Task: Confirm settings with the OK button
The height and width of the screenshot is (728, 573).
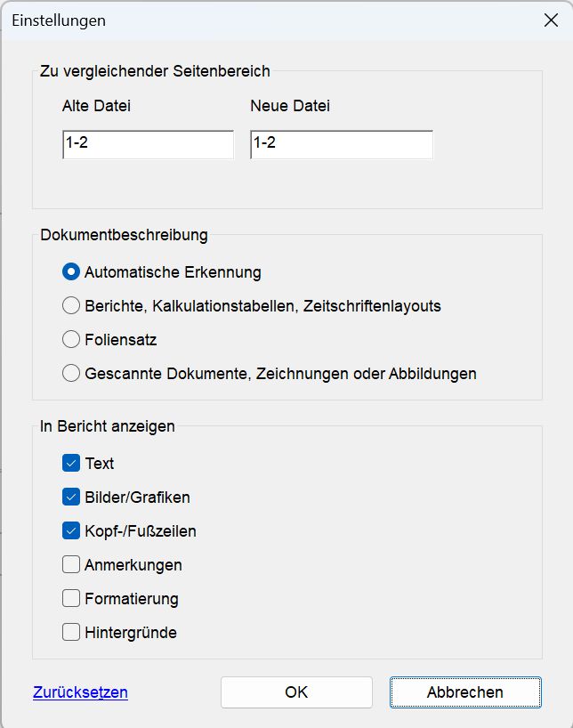Action: (x=296, y=692)
